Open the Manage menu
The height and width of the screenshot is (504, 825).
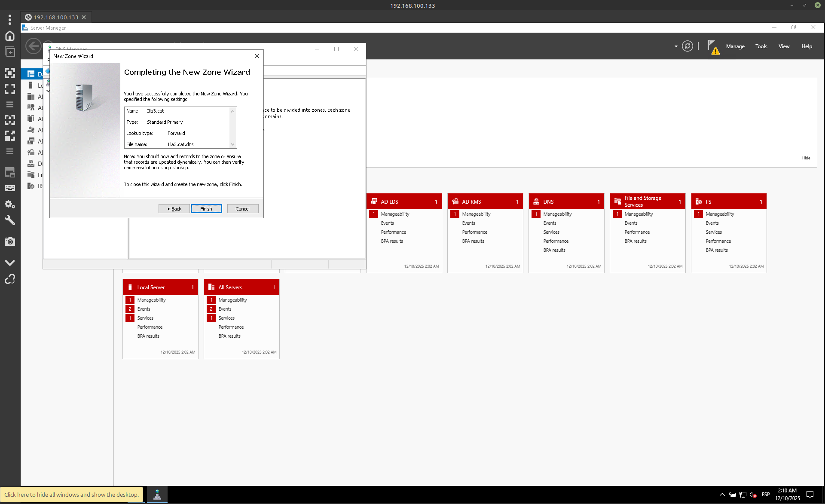point(735,46)
